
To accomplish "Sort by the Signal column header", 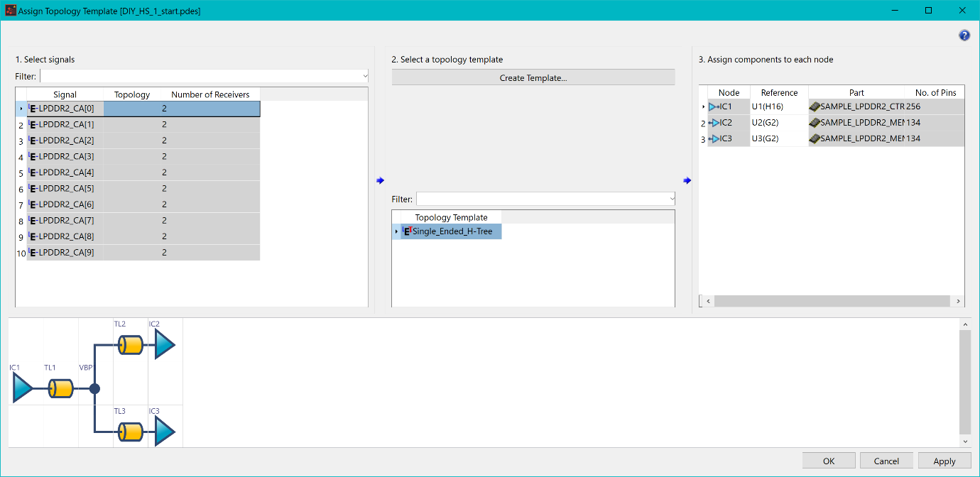I will (65, 94).
